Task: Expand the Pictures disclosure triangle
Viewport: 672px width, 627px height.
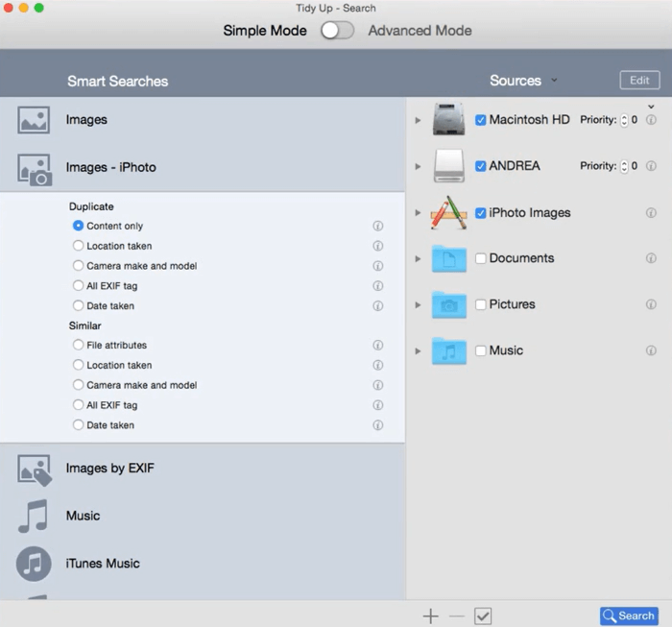Action: point(418,305)
